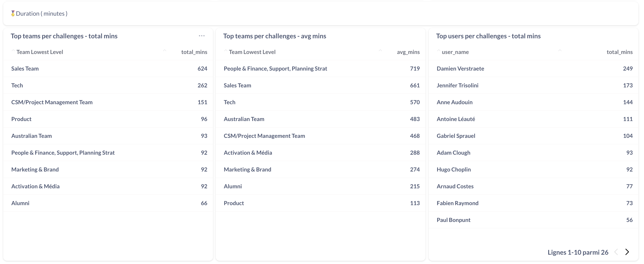
Task: Open 'Top users per challenges - total mins' title
Action: pos(488,36)
